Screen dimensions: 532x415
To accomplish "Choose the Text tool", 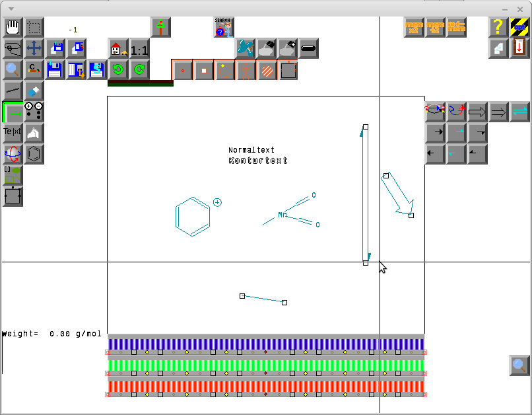I will pos(13,133).
